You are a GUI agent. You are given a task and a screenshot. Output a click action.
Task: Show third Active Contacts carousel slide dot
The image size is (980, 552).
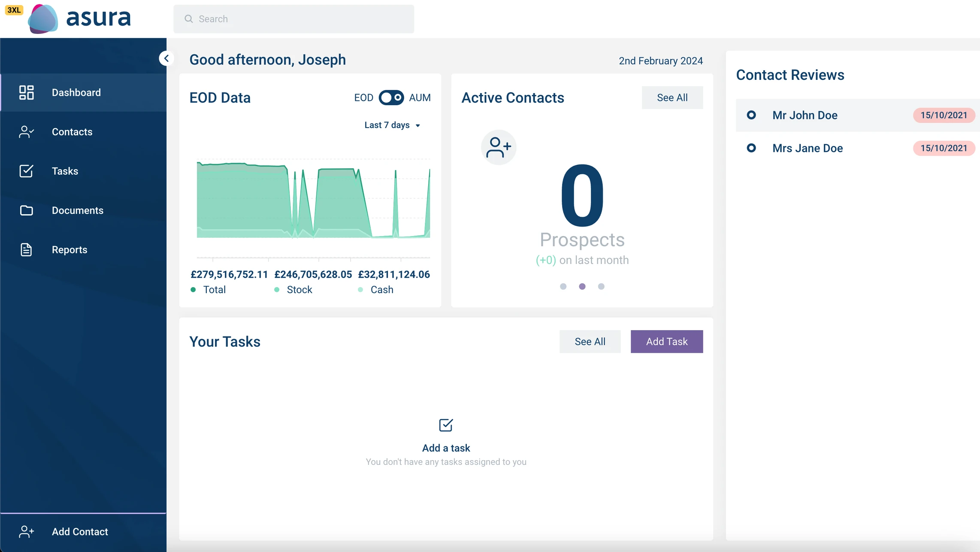(601, 286)
